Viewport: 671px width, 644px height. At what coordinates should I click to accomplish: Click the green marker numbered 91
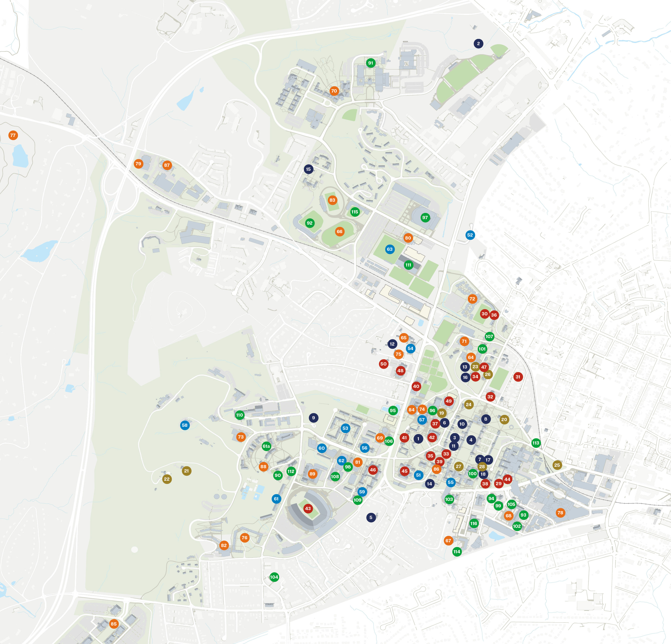click(370, 63)
